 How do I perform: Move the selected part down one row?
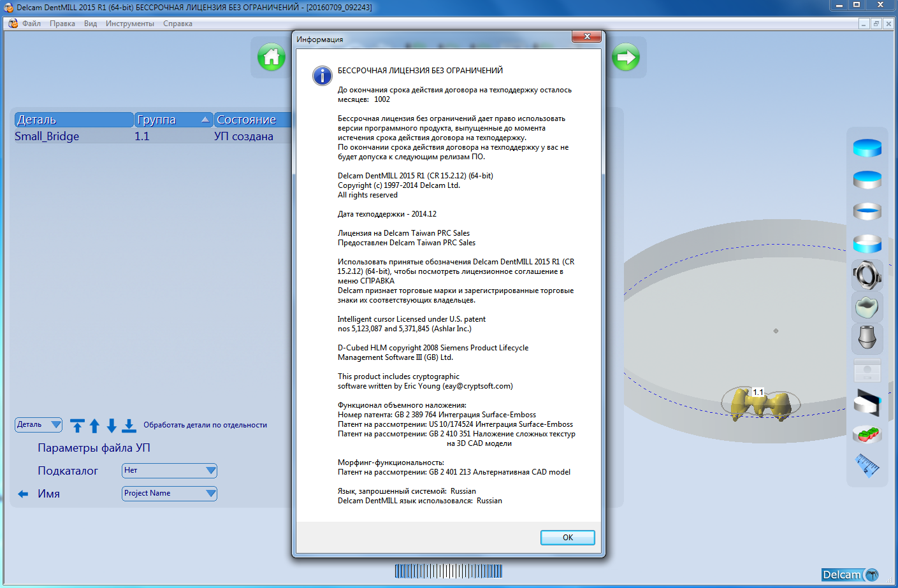112,426
